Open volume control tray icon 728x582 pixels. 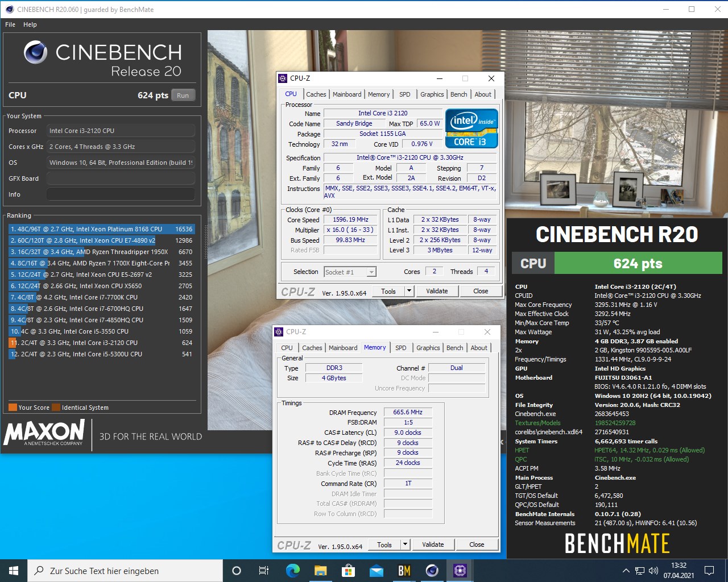[653, 571]
